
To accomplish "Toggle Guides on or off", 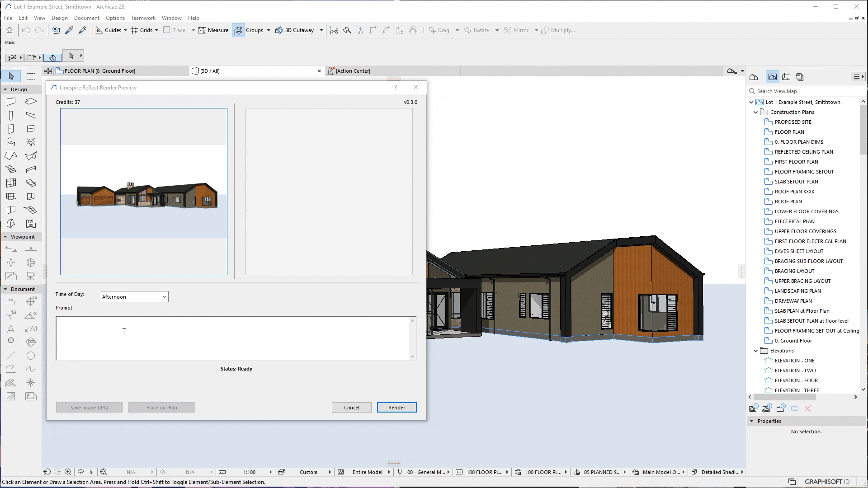I will pos(99,30).
